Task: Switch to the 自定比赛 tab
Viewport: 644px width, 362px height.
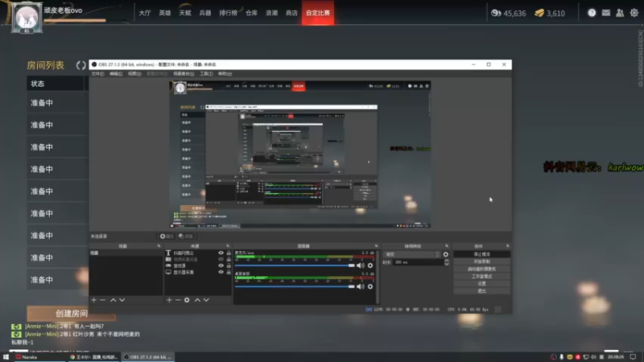Action: [x=318, y=13]
